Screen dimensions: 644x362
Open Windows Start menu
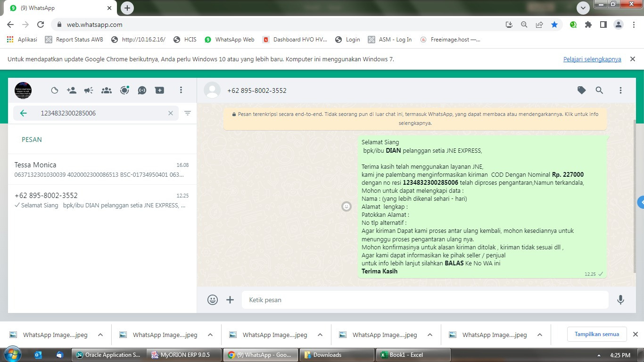[12, 354]
